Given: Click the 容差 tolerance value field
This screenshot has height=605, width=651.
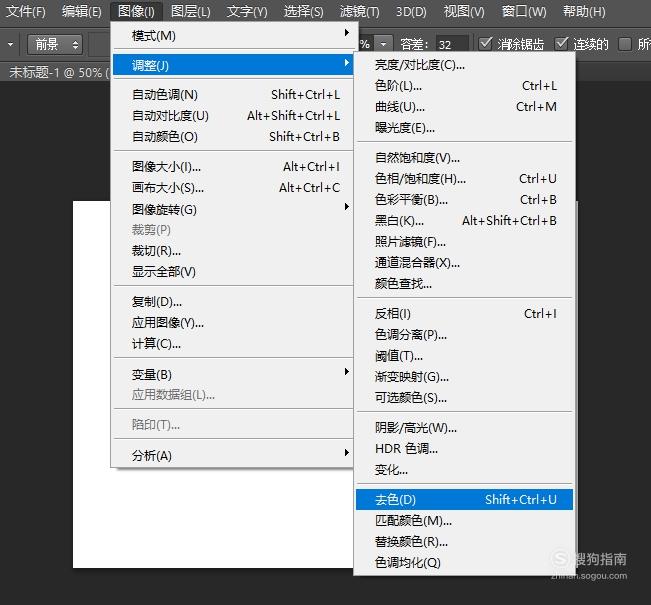Looking at the screenshot, I should (x=452, y=44).
